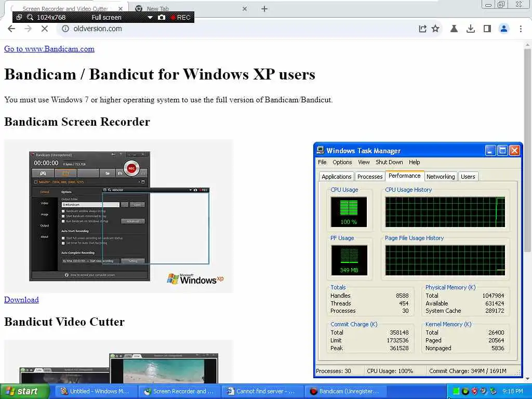This screenshot has width=532, height=399.
Task: Open Cannot find server taskbar button
Action: [263, 391]
